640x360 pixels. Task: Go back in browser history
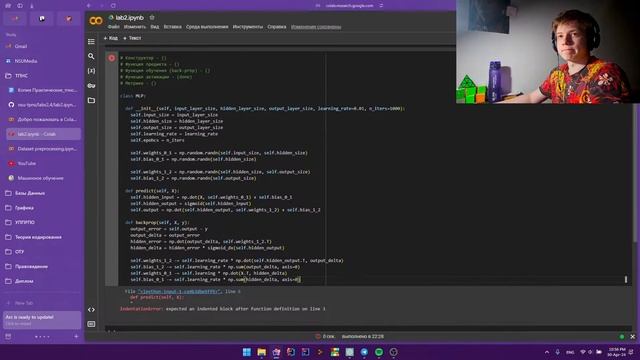pyautogui.click(x=89, y=6)
